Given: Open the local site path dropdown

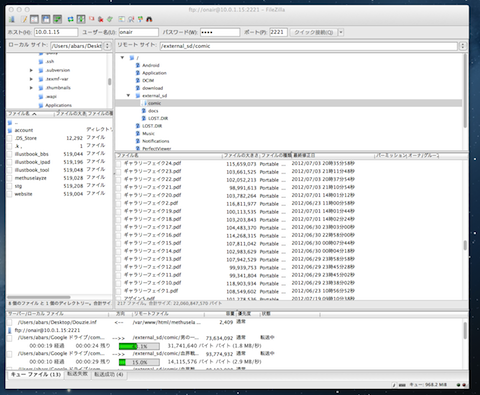Looking at the screenshot, I should click(107, 46).
